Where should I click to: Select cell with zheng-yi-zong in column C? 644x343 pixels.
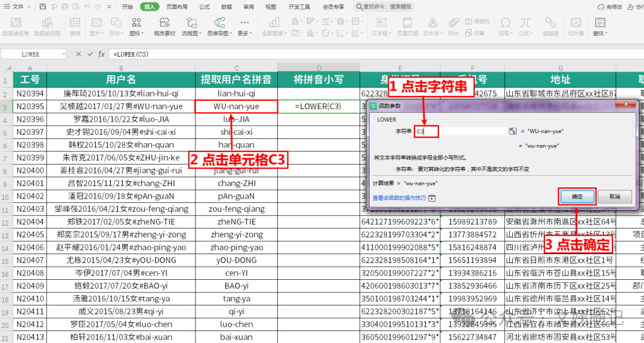pos(236,235)
